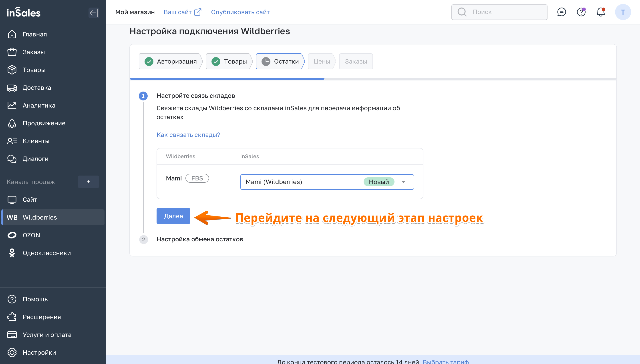Click step 1 Настройте связь складов header

(195, 96)
